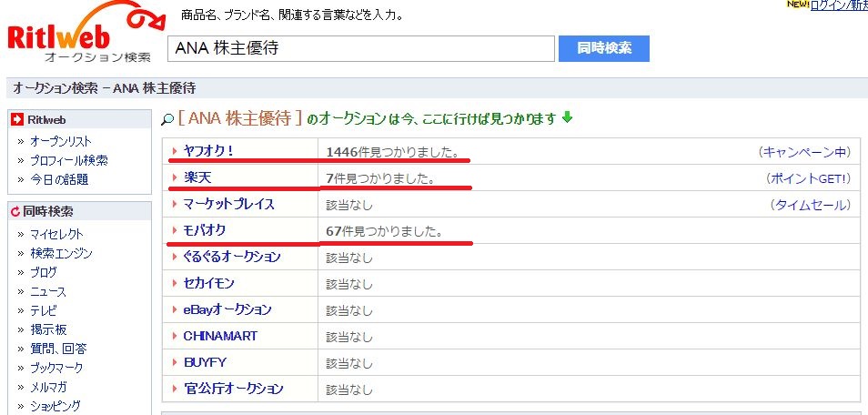The height and width of the screenshot is (415, 868).
Task: Click 該当なし in the マーケットプレイス row
Action: (349, 205)
